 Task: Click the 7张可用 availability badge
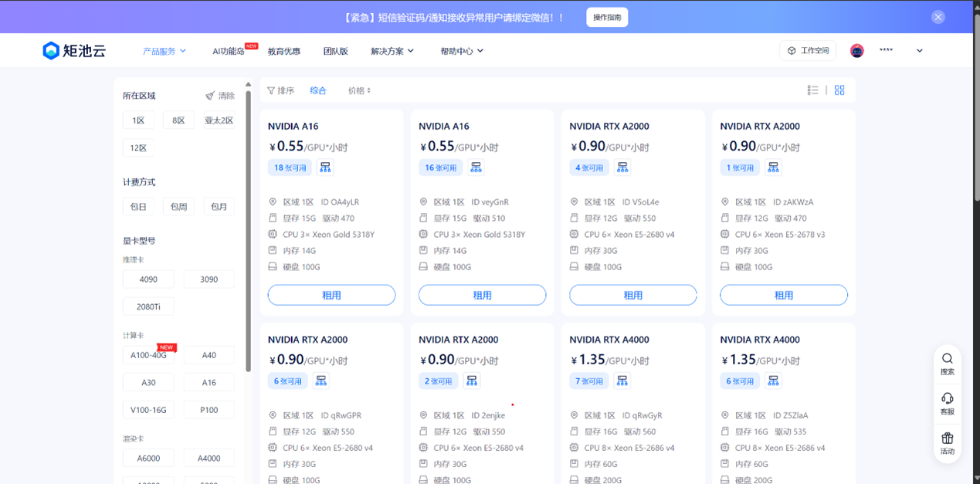pos(589,381)
